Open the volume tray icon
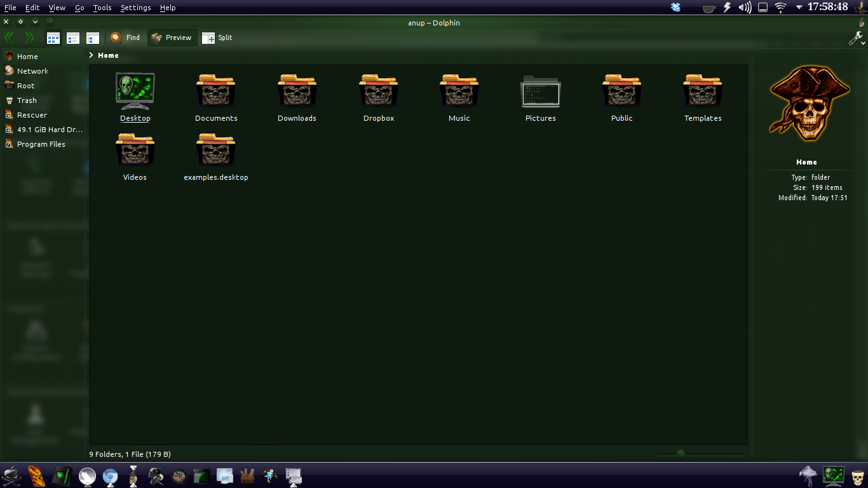The width and height of the screenshot is (868, 488). (x=745, y=8)
